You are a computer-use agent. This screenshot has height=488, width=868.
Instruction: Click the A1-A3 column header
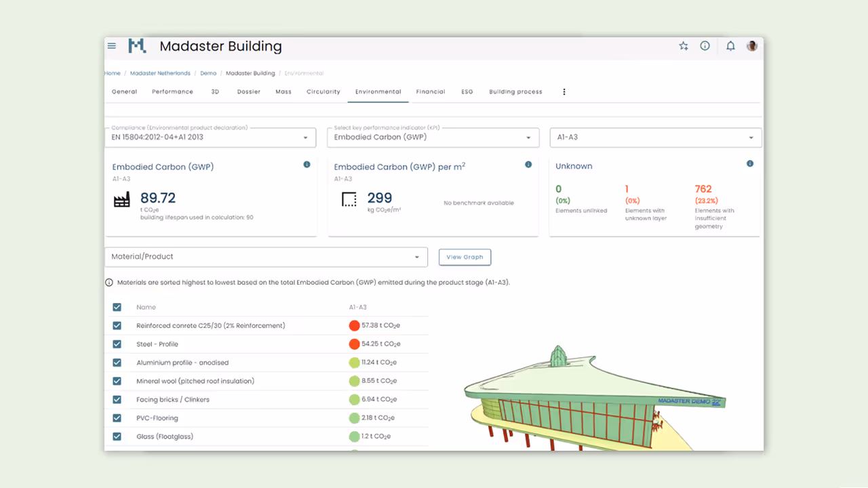(x=358, y=307)
